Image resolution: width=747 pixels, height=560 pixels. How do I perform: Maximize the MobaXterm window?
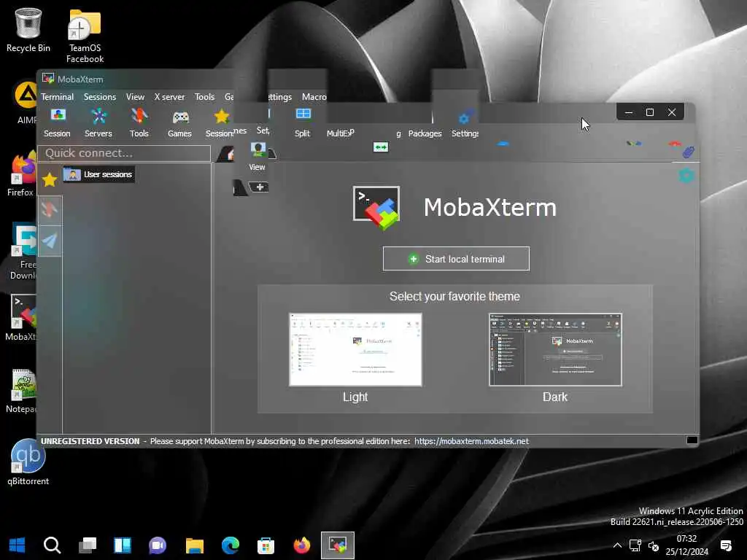650,112
